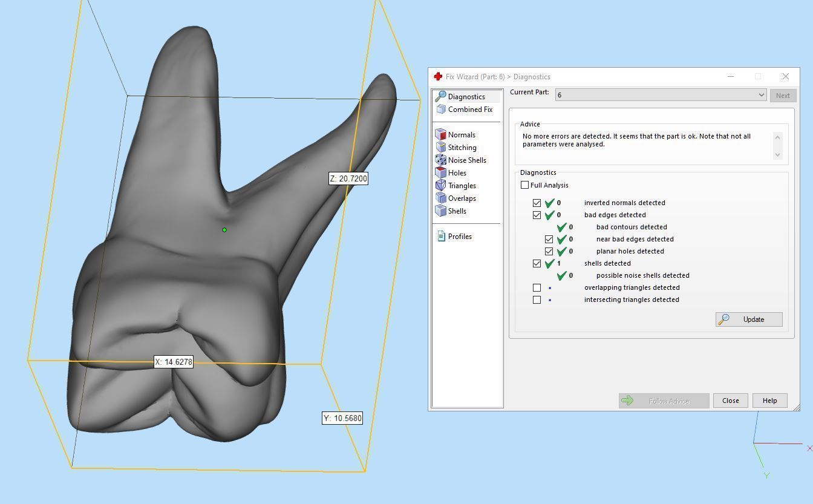Click green checkmark beside inverted normals
The width and height of the screenshot is (813, 504).
click(x=550, y=203)
